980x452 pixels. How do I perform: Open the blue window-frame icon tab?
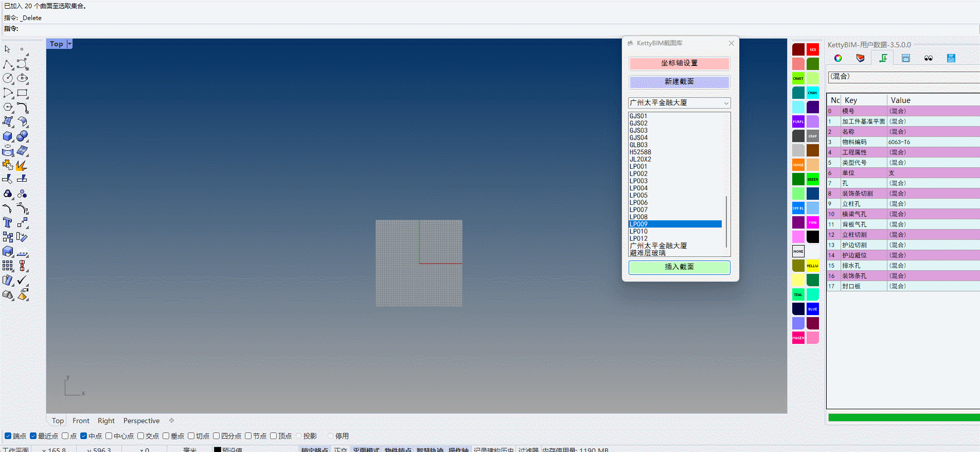(x=906, y=58)
